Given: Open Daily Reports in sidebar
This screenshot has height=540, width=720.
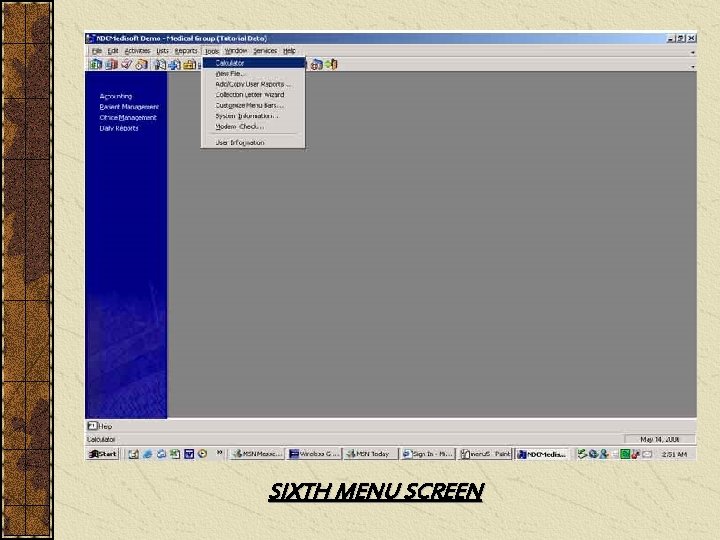Looking at the screenshot, I should (x=119, y=128).
